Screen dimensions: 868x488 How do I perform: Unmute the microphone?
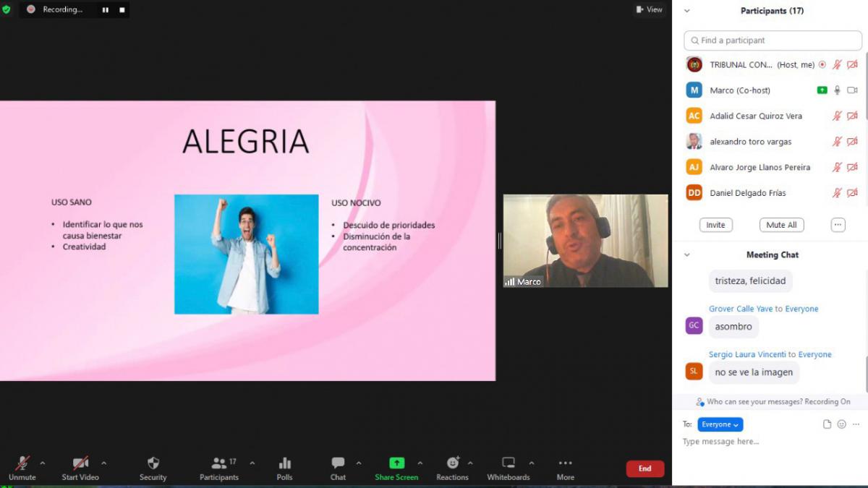22,463
